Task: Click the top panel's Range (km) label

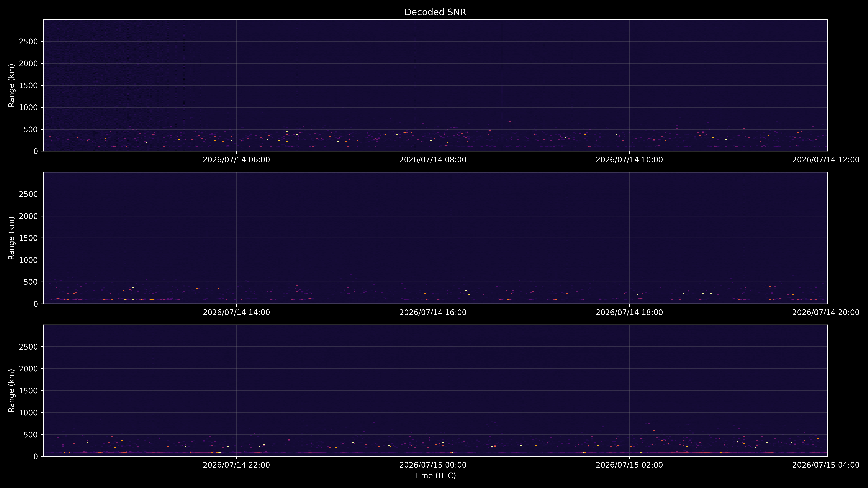Action: pos(11,85)
